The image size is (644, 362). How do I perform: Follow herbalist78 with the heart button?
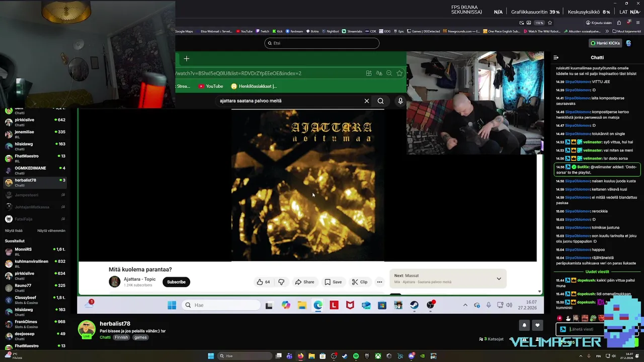pyautogui.click(x=538, y=325)
